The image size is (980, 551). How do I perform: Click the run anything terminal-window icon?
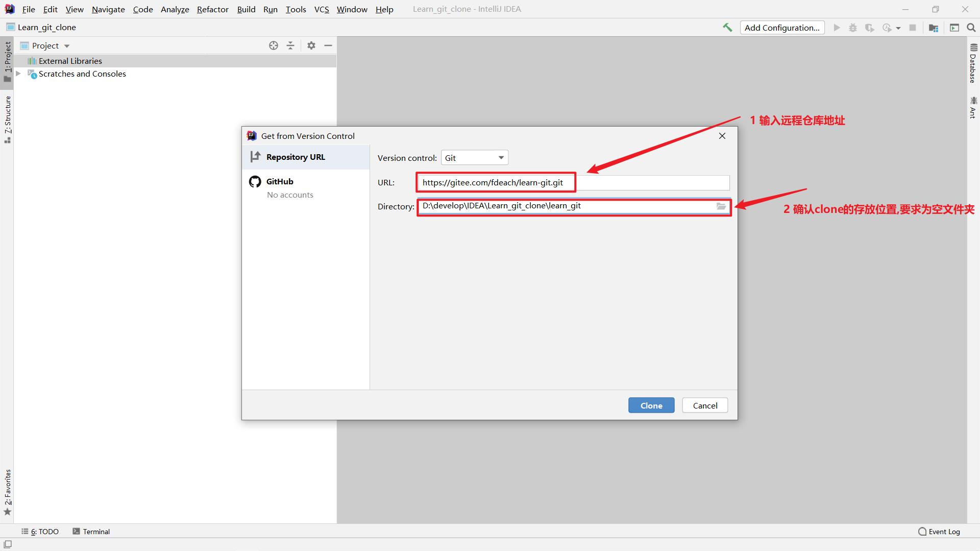tap(954, 28)
